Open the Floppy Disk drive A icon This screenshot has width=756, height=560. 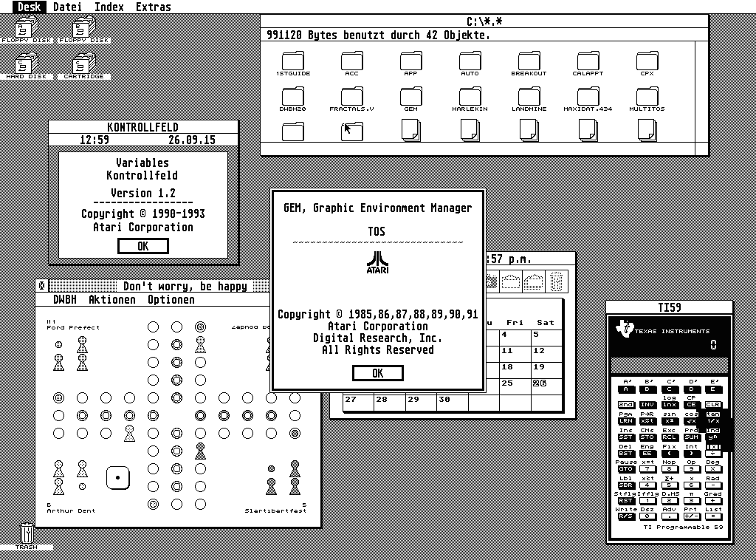point(27,30)
